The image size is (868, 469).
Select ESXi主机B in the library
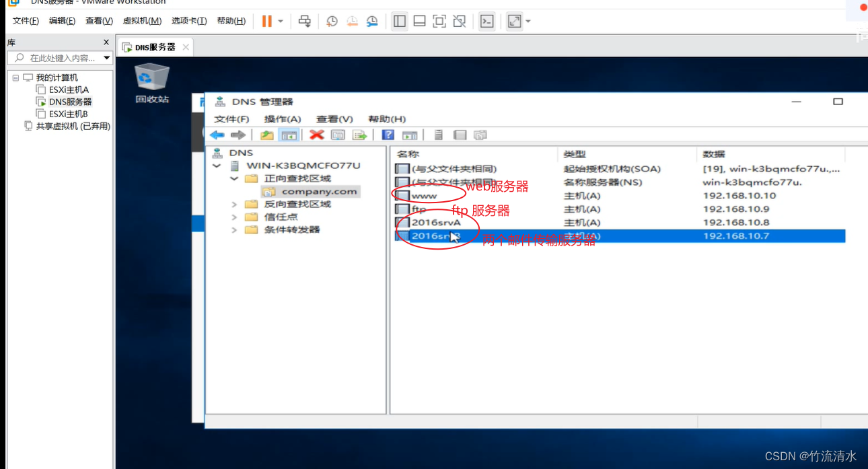point(69,114)
